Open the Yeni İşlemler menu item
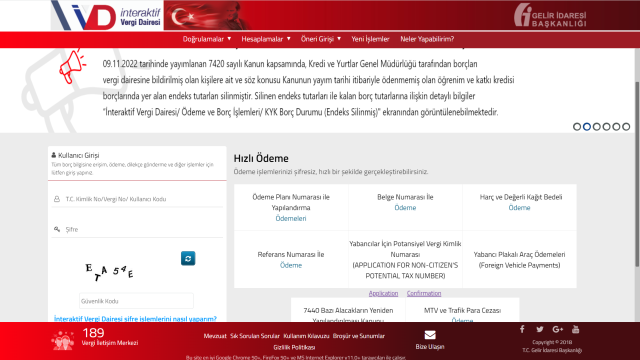Image resolution: width=640 pixels, height=360 pixels. coord(370,39)
